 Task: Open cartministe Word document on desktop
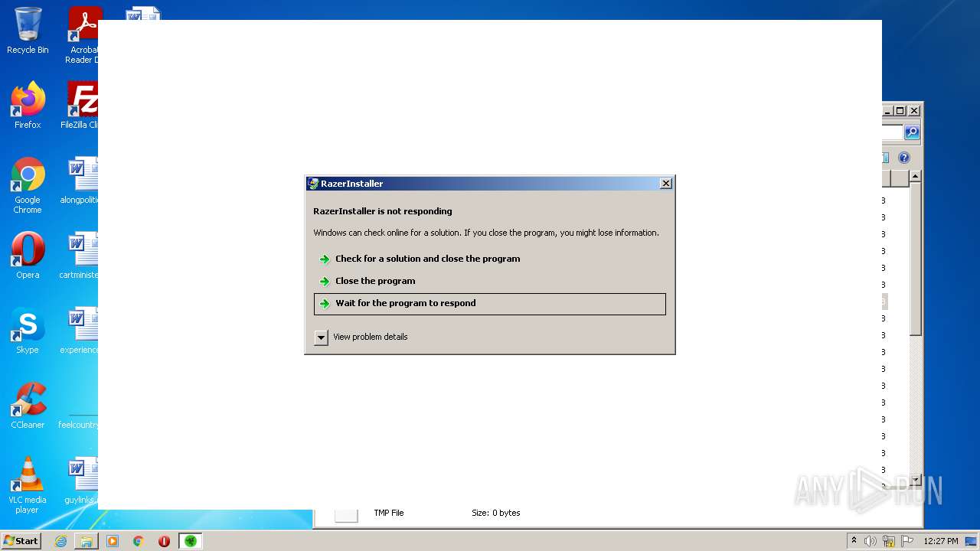pos(80,256)
